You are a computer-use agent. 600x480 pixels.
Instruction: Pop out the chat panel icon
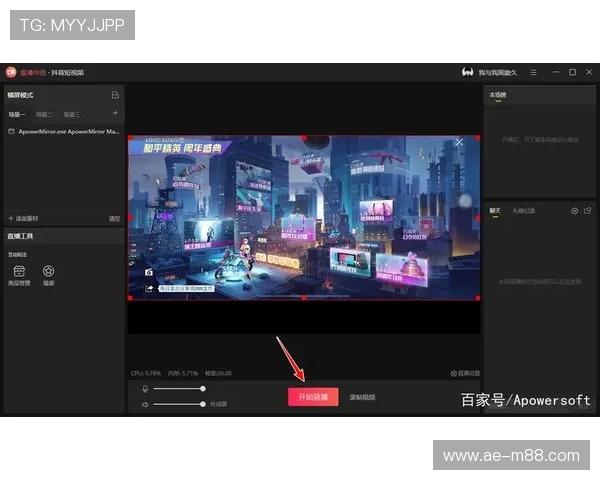click(587, 211)
